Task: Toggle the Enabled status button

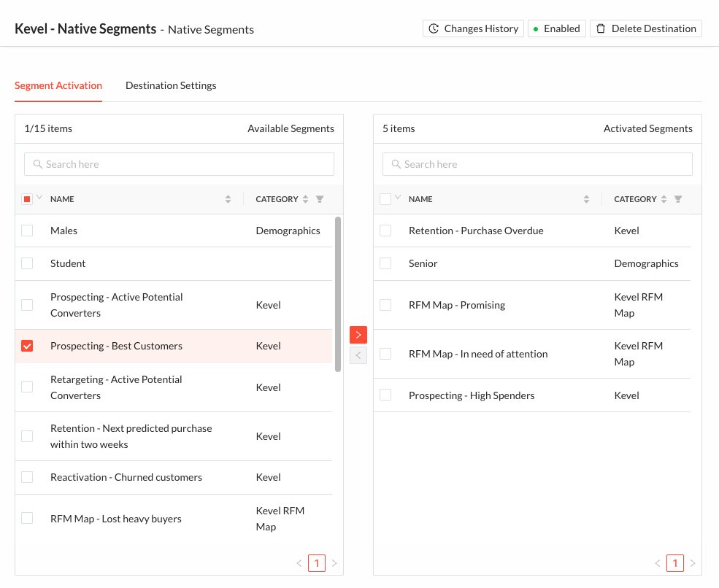Action: point(556,28)
